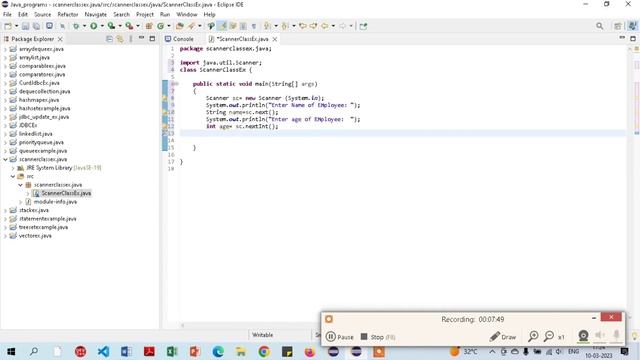This screenshot has width=640, height=360.
Task: Expand the module-info.java node
Action: point(20,202)
